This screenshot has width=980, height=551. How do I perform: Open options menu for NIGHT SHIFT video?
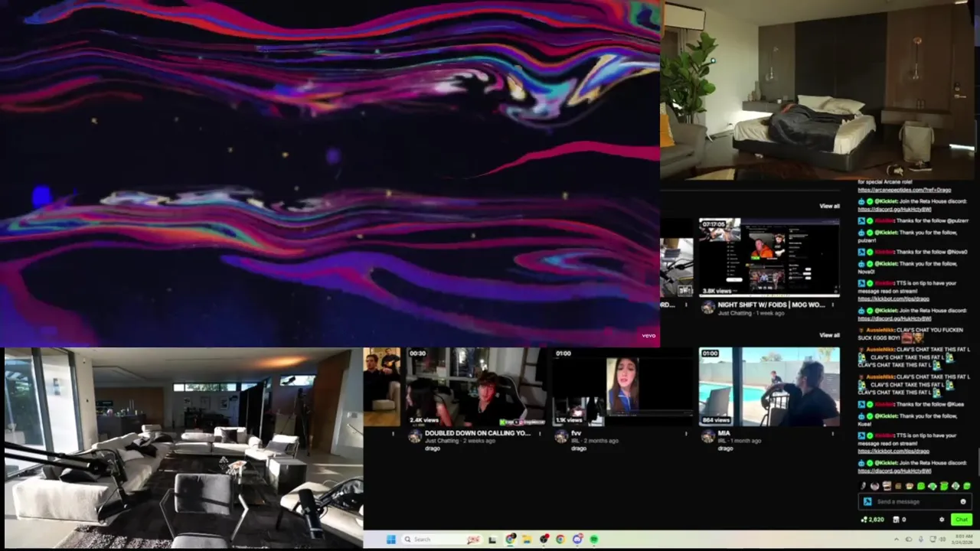pyautogui.click(x=834, y=305)
